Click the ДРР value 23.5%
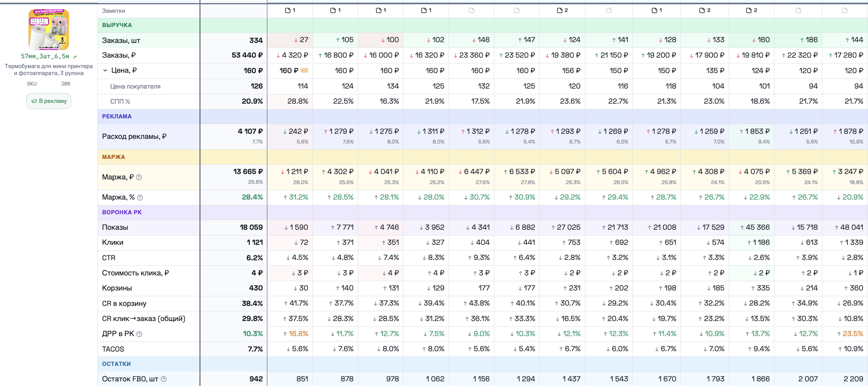The height and width of the screenshot is (386, 868). point(850,334)
